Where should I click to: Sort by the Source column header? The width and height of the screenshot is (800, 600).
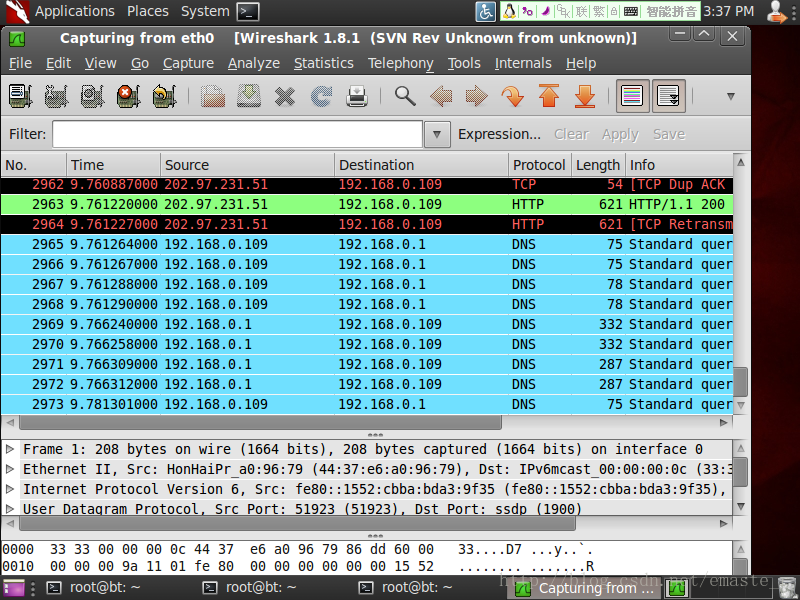pos(248,165)
